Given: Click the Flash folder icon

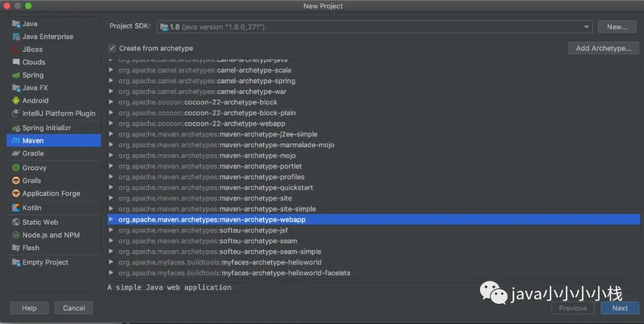Looking at the screenshot, I should (16, 248).
